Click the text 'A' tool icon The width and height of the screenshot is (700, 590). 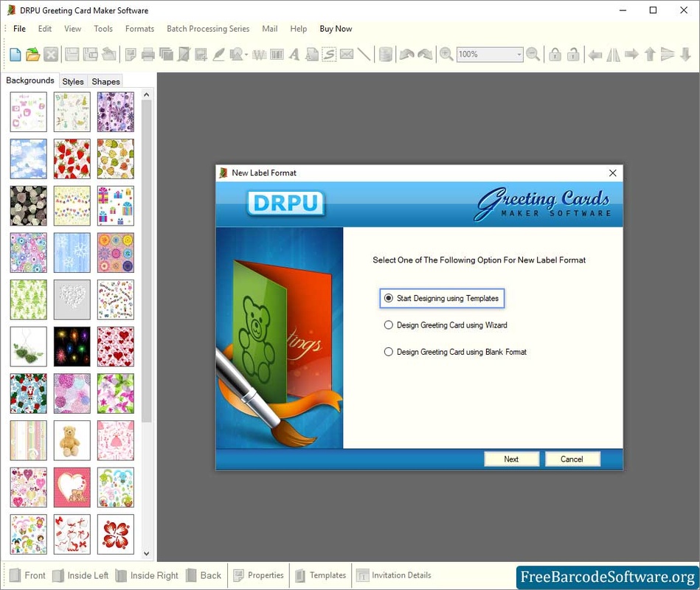point(294,54)
